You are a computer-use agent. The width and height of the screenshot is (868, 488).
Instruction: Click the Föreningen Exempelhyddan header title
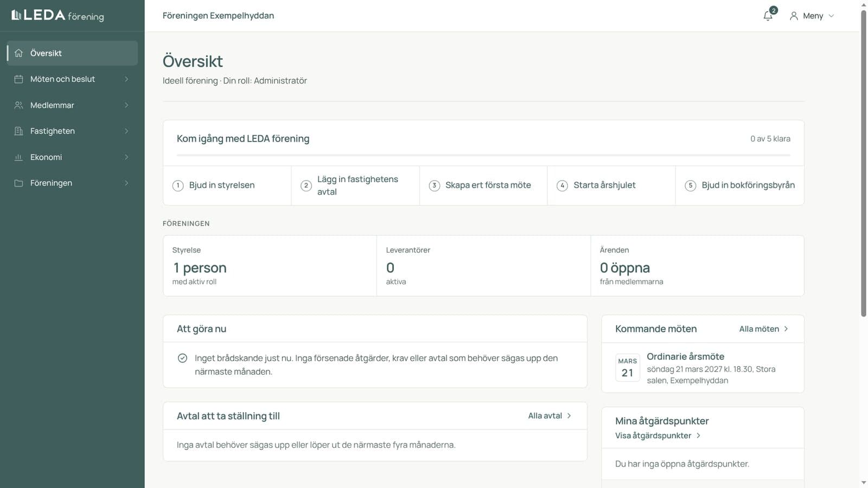click(218, 16)
